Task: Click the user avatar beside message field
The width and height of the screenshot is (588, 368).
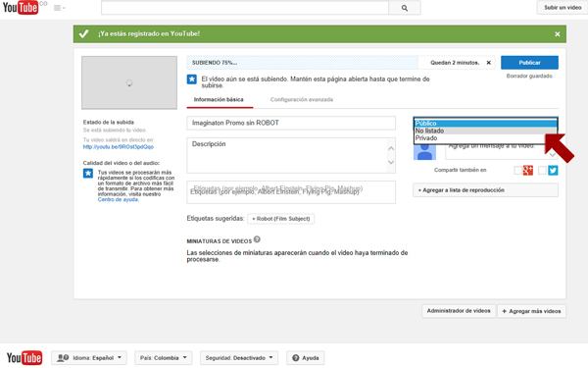Action: [x=424, y=152]
